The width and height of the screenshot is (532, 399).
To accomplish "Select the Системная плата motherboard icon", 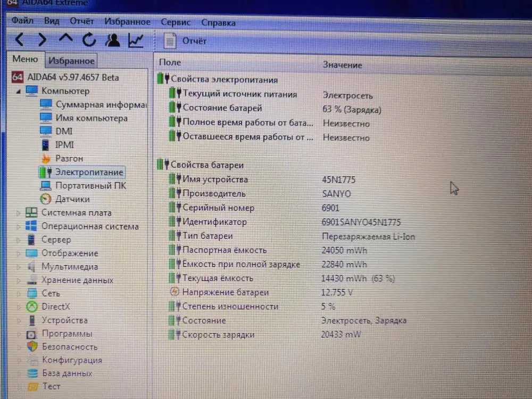I will [31, 213].
